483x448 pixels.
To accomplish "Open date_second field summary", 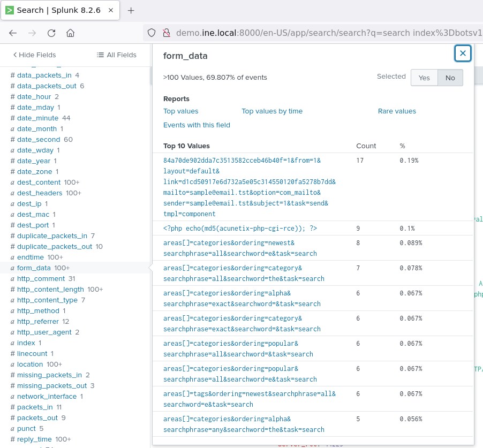I will [39, 140].
